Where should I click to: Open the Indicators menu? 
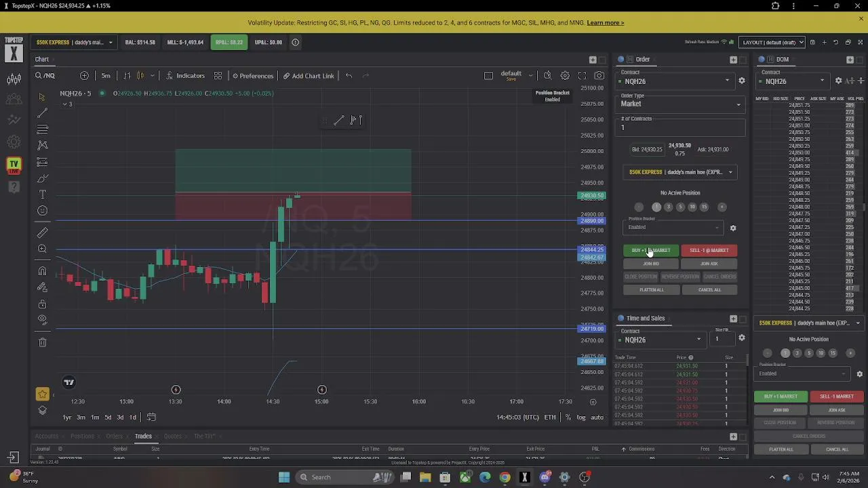pyautogui.click(x=185, y=75)
